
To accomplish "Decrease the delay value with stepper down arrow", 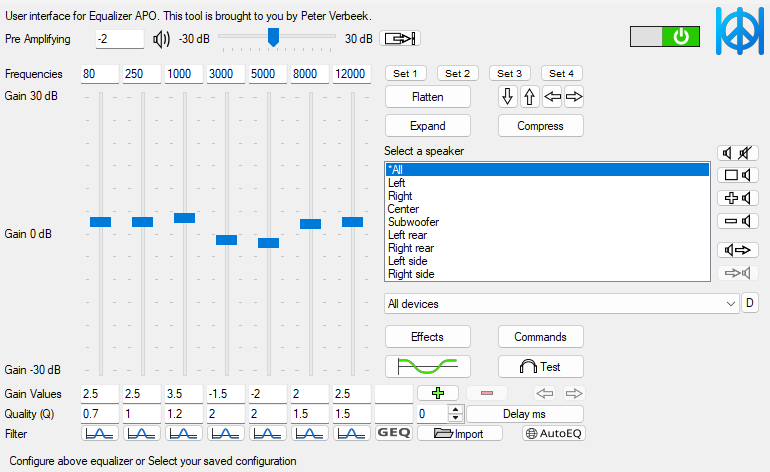I will point(456,418).
